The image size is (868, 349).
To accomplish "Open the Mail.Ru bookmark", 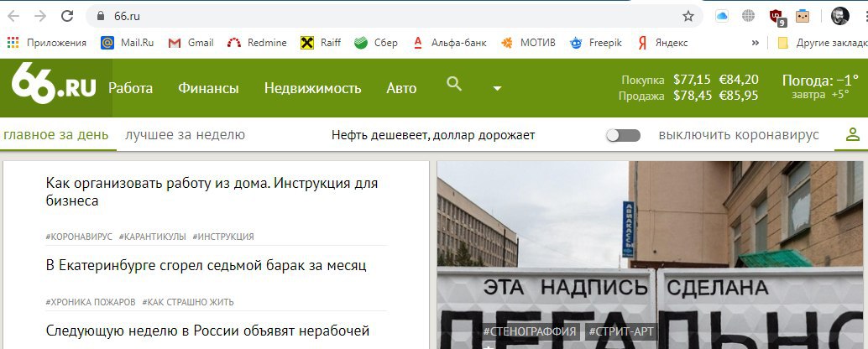I will 128,43.
